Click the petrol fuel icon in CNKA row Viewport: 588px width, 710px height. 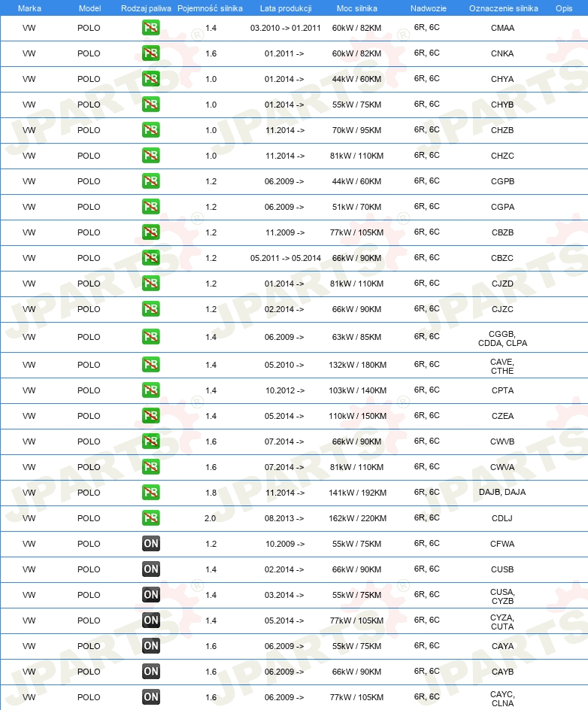(x=150, y=53)
